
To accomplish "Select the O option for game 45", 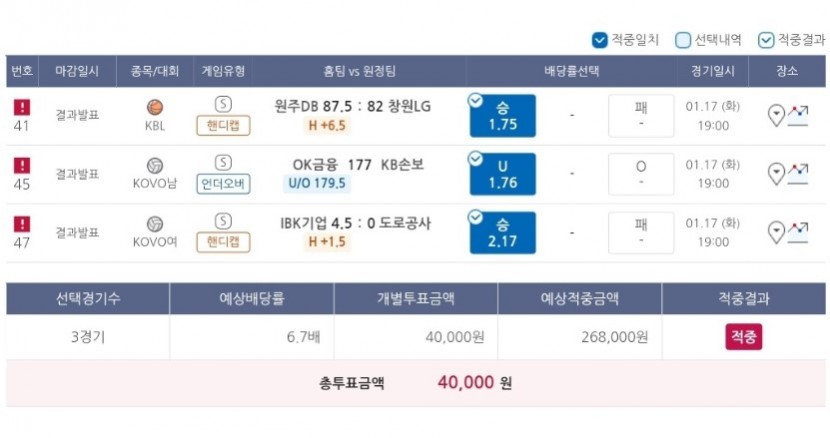I will (641, 174).
